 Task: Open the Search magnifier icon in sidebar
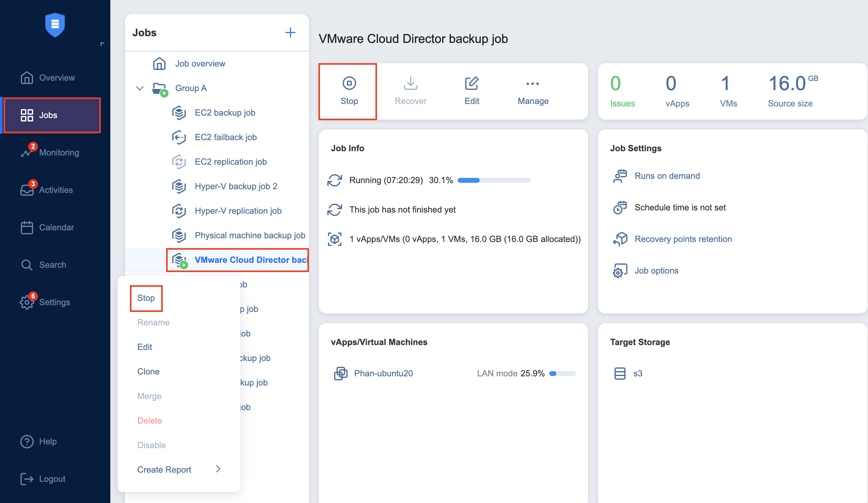coord(27,265)
